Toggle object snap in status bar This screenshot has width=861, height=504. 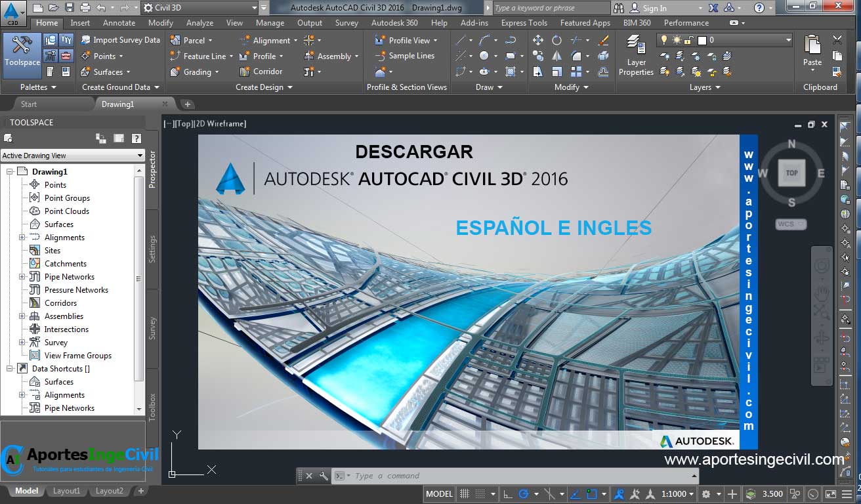[x=591, y=494]
